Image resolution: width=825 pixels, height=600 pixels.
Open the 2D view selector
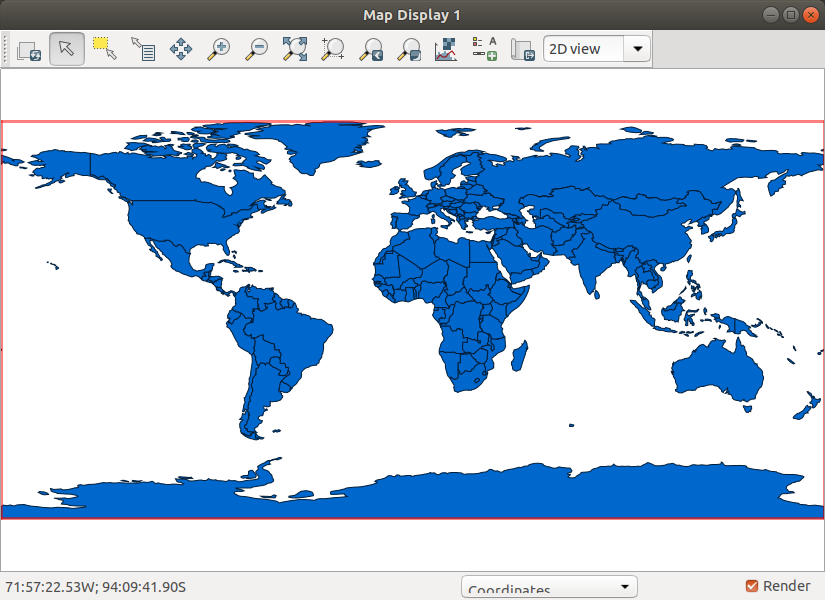click(x=635, y=48)
